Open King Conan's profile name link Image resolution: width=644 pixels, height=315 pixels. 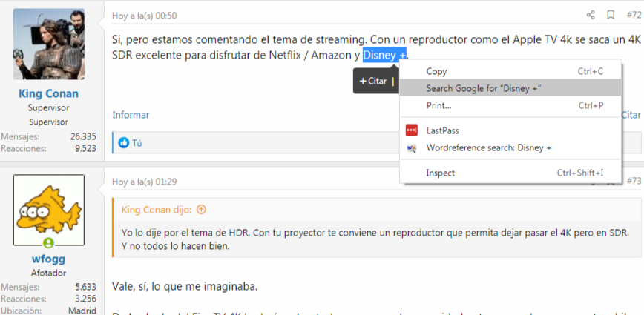(x=48, y=93)
